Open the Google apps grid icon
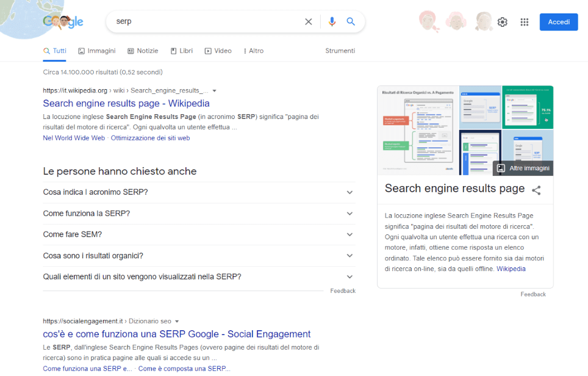 pyautogui.click(x=524, y=22)
